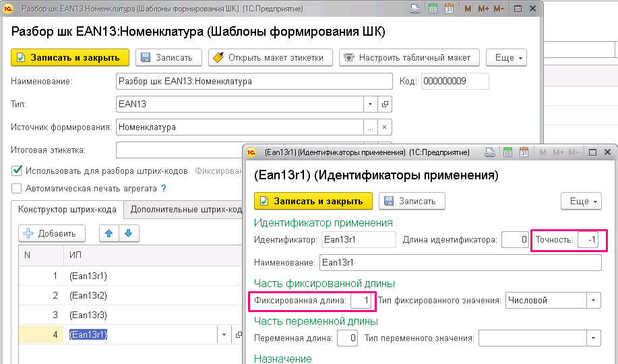Click printer icon in Ean13r1 window title bar

(x=490, y=152)
